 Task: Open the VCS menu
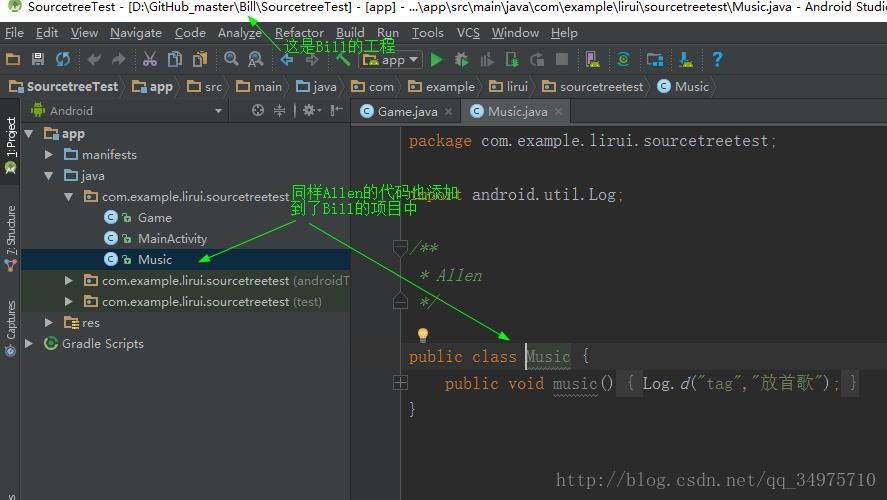[x=468, y=33]
